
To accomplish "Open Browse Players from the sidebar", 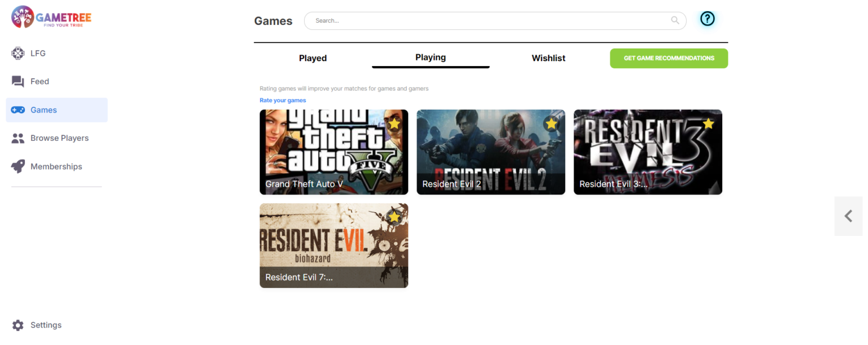I will click(18, 137).
